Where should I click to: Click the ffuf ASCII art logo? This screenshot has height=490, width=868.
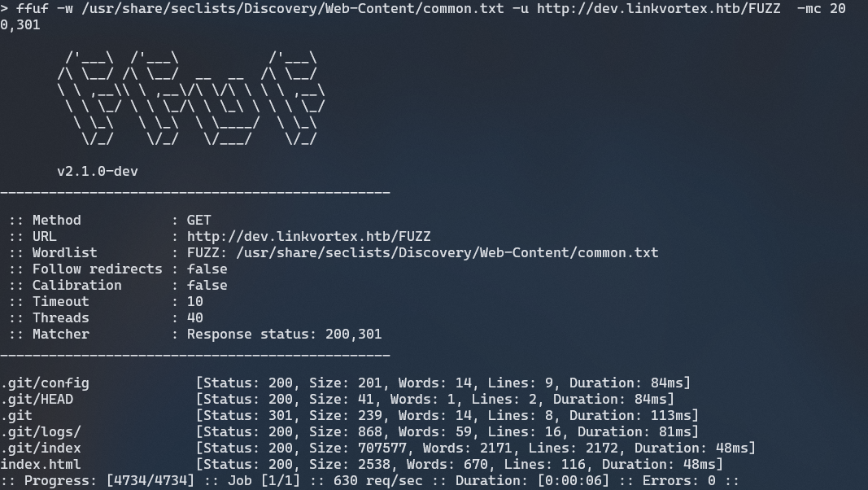pyautogui.click(x=191, y=99)
